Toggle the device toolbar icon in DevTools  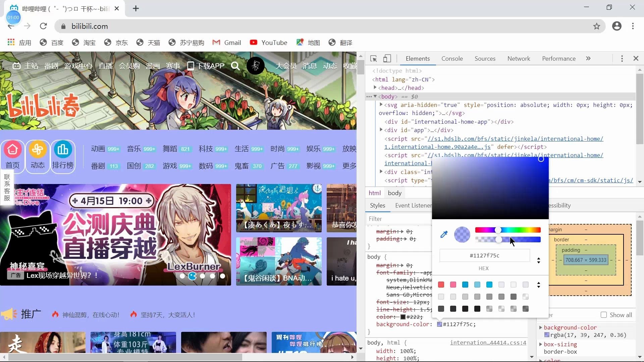click(387, 59)
